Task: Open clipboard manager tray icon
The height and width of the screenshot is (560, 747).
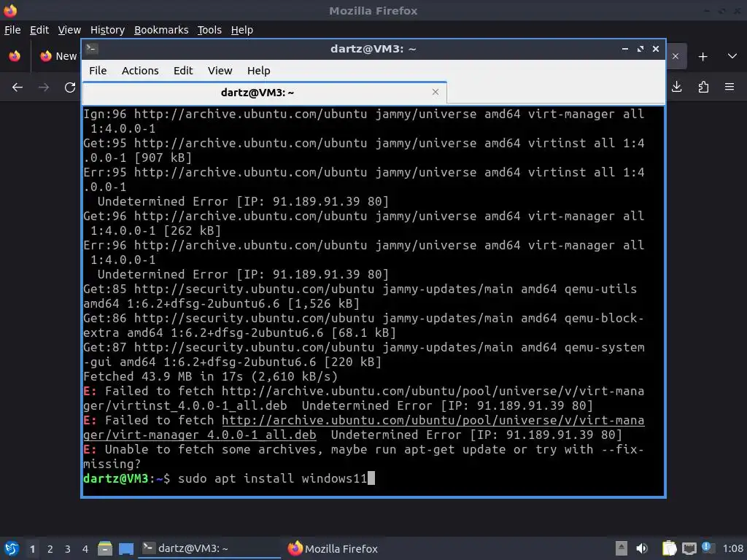Action: (x=669, y=548)
